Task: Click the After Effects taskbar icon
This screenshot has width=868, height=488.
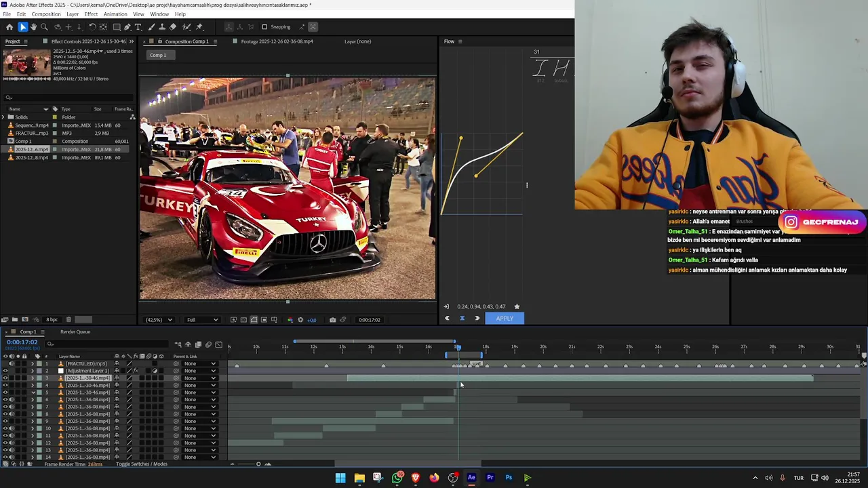Action: [x=471, y=478]
